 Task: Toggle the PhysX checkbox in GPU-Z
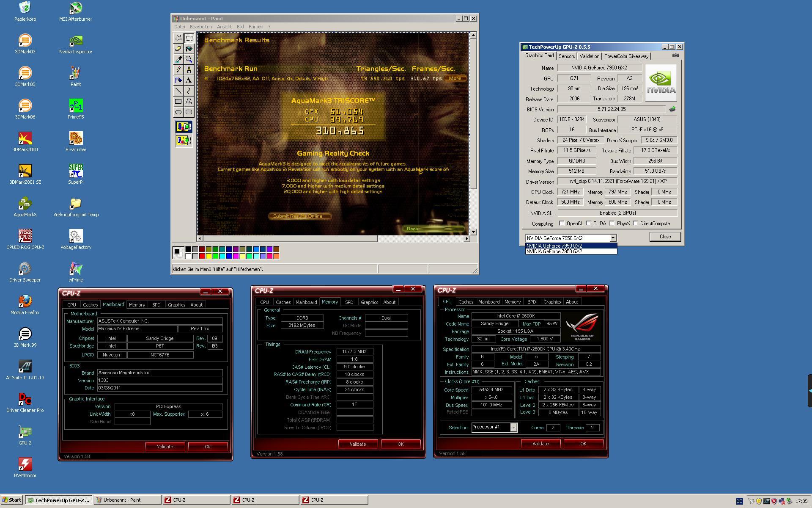[612, 223]
